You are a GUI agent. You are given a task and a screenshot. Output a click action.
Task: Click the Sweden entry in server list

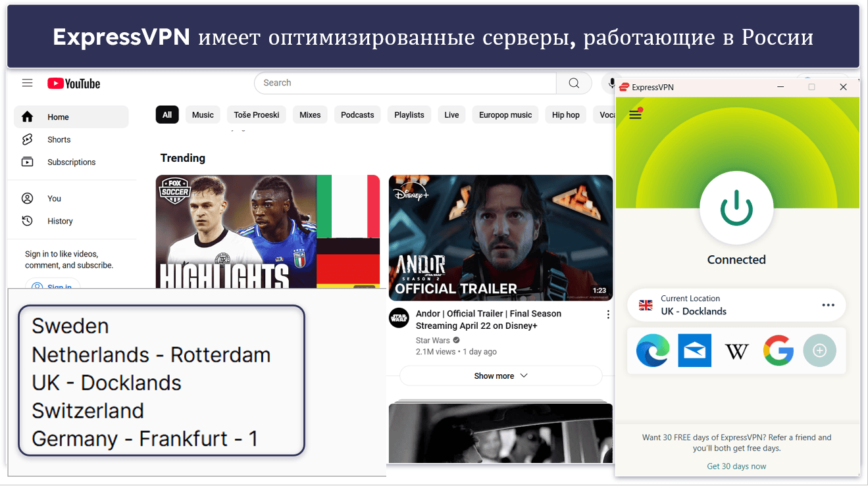coord(70,326)
